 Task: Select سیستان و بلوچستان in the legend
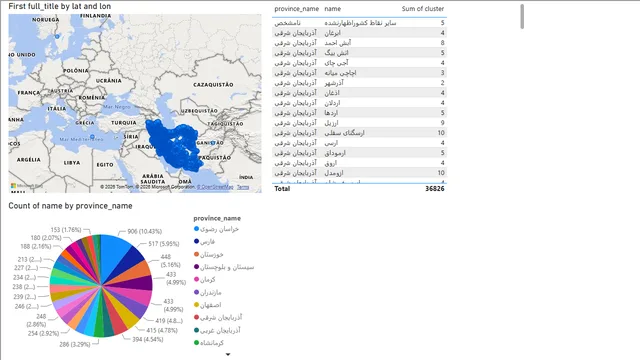(x=224, y=267)
